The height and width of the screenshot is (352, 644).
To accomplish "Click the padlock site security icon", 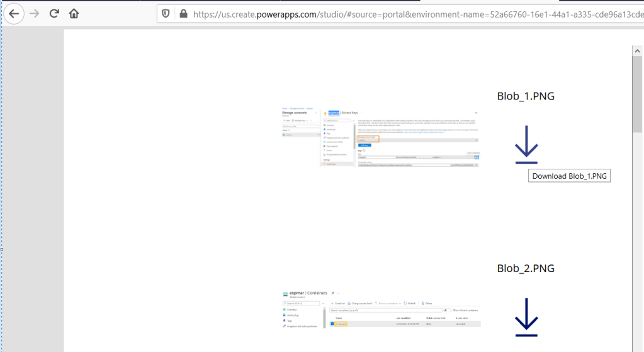I will click(183, 13).
